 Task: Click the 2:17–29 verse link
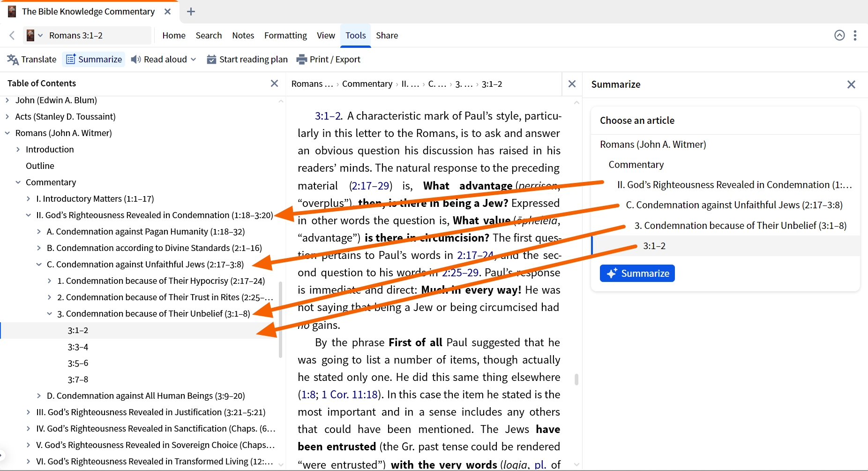coord(371,186)
